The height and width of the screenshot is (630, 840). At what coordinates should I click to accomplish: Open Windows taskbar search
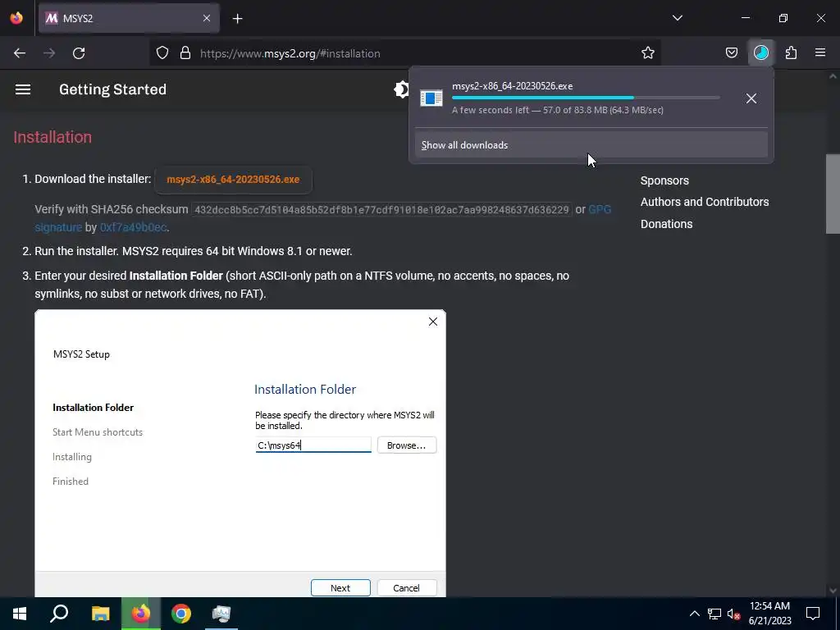pos(59,614)
